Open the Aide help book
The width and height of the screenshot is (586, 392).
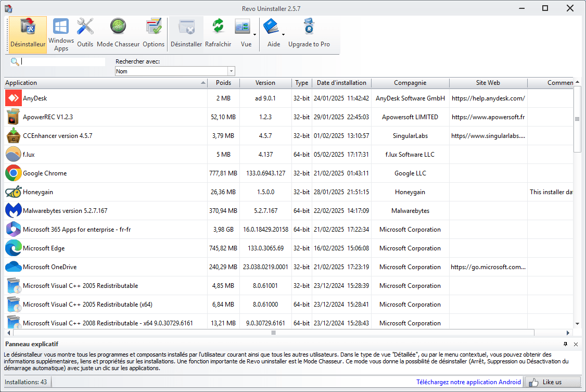tap(271, 28)
